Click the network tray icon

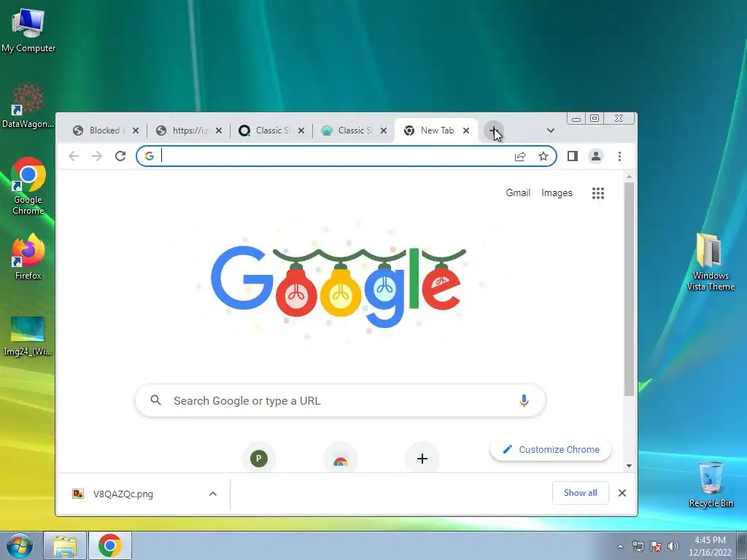click(x=638, y=546)
